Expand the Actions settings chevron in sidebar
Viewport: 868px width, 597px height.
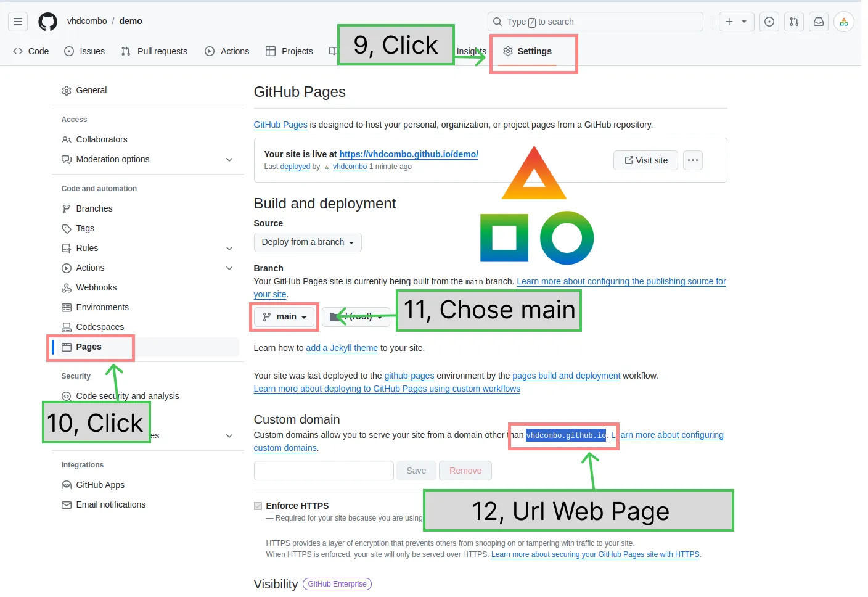point(229,268)
